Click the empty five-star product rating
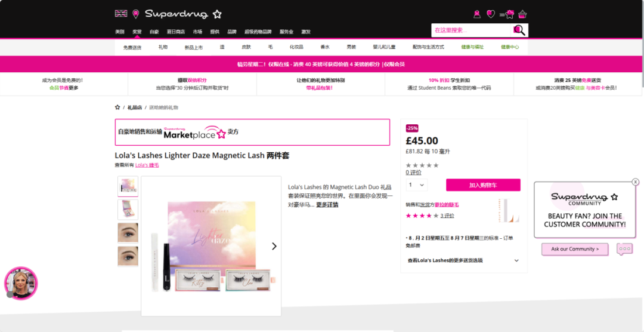This screenshot has width=644, height=332. click(422, 165)
